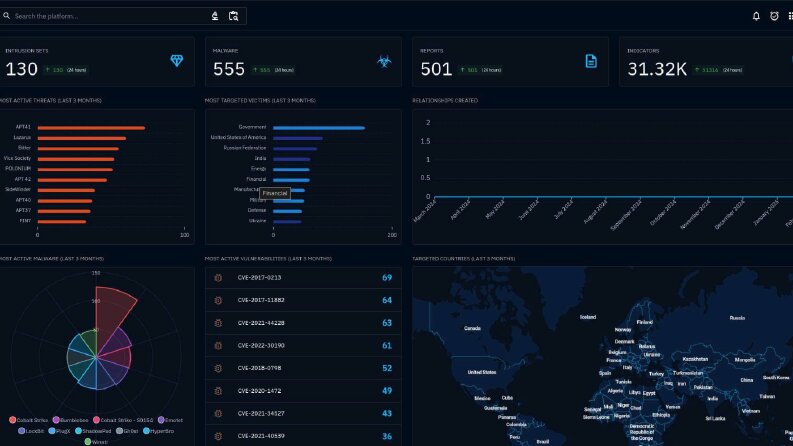Toggle Winnti legend entry

(x=96, y=442)
